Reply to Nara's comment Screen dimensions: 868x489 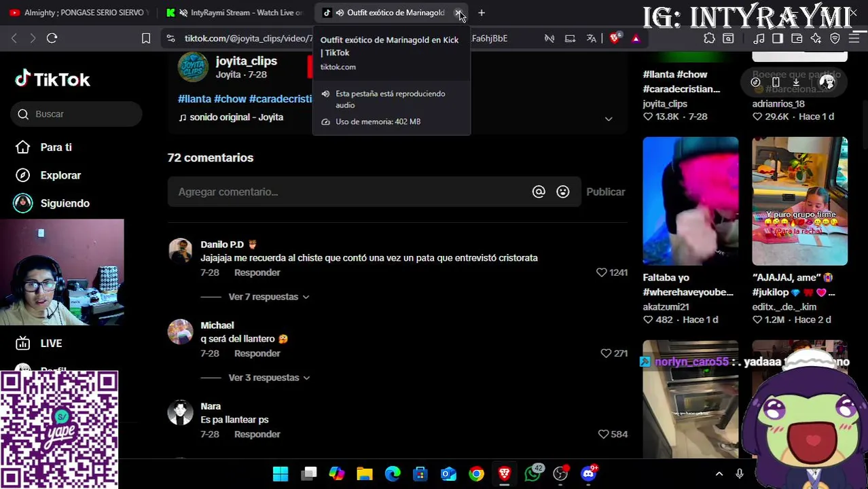click(x=257, y=434)
